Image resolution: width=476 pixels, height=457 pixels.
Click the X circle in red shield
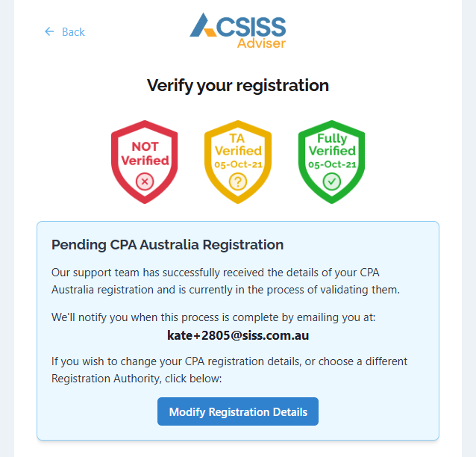point(145,181)
